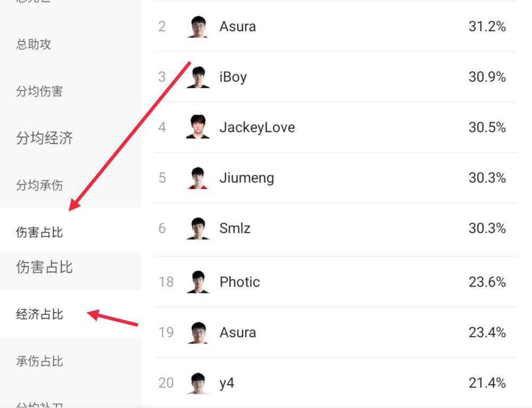Image resolution: width=532 pixels, height=408 pixels.
Task: Click iBoy's player avatar
Action: coord(197,77)
